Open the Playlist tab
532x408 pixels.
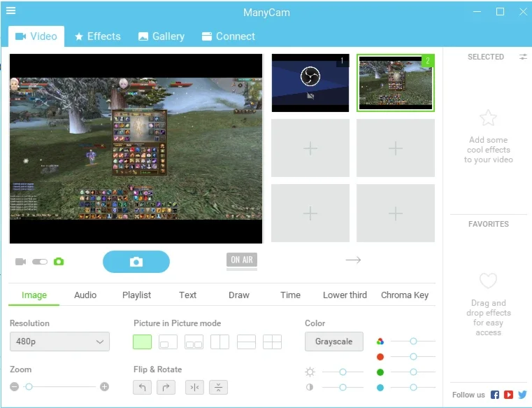coord(136,295)
